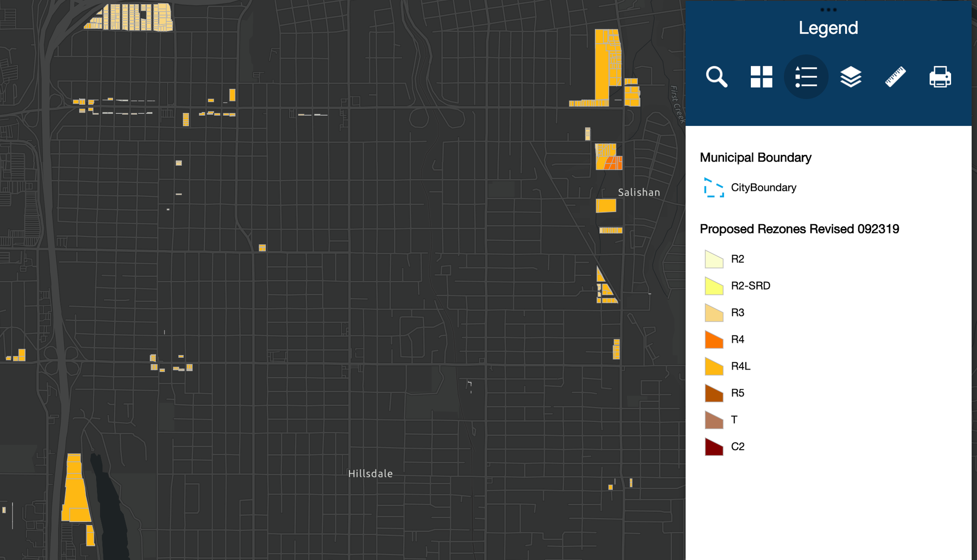The height and width of the screenshot is (560, 977).
Task: Click the R2-SRD yellow swatch
Action: pyautogui.click(x=714, y=286)
